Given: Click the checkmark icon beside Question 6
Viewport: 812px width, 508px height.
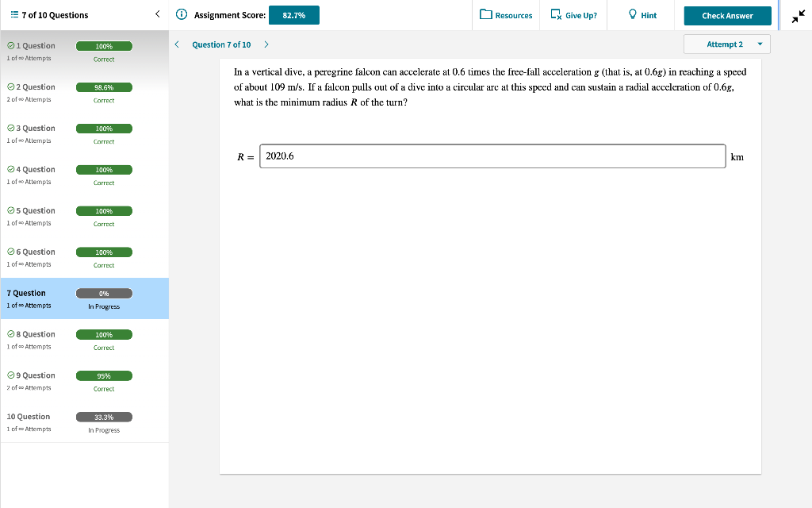Looking at the screenshot, I should (x=10, y=252).
